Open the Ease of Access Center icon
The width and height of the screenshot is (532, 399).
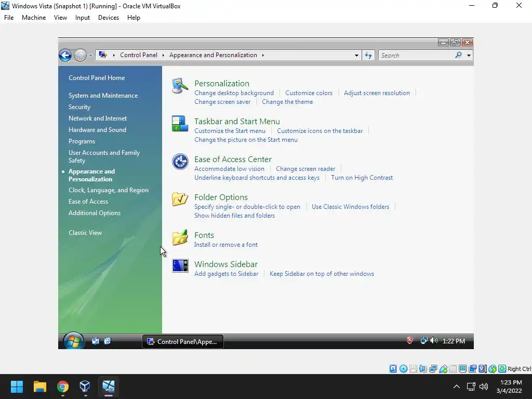point(180,162)
